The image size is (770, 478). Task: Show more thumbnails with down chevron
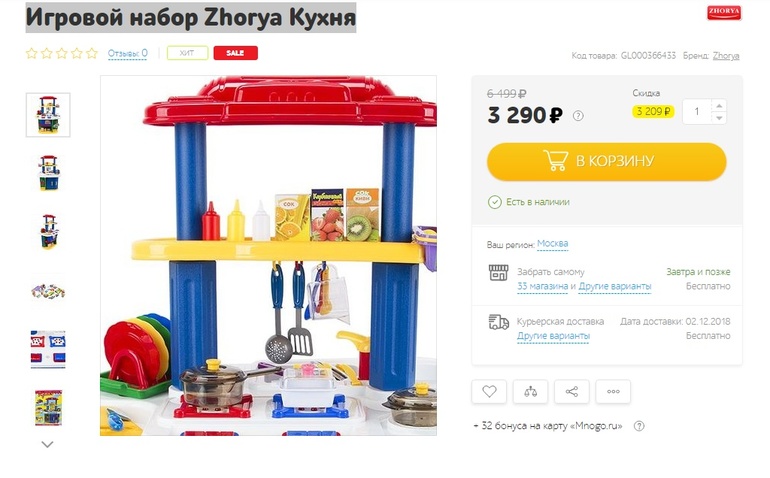pyautogui.click(x=48, y=445)
